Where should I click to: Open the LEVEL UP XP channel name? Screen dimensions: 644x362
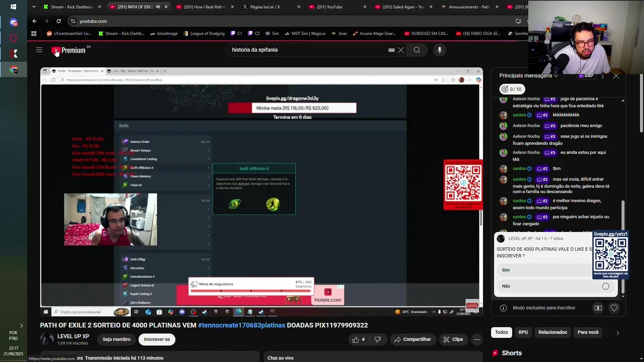[x=73, y=336]
